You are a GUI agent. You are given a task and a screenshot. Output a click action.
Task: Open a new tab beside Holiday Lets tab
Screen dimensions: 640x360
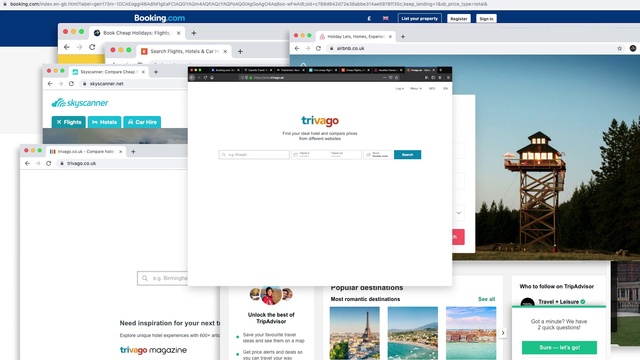click(403, 36)
